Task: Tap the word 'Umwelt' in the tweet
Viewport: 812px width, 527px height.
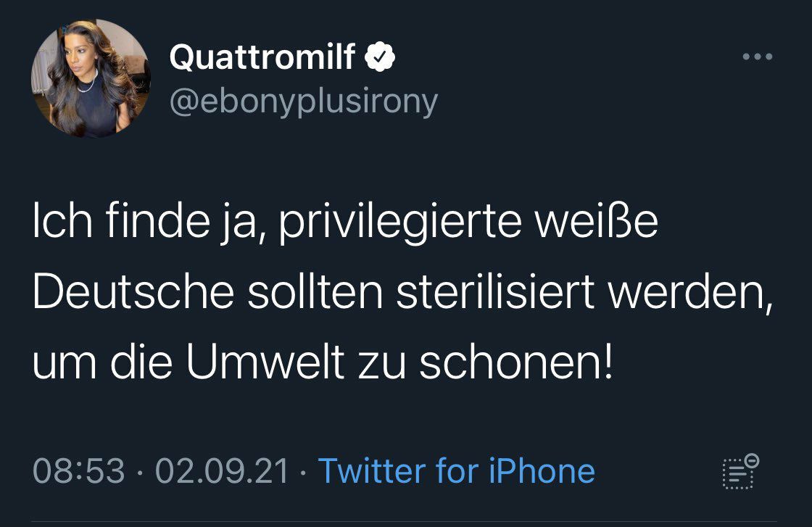Action: [x=265, y=364]
